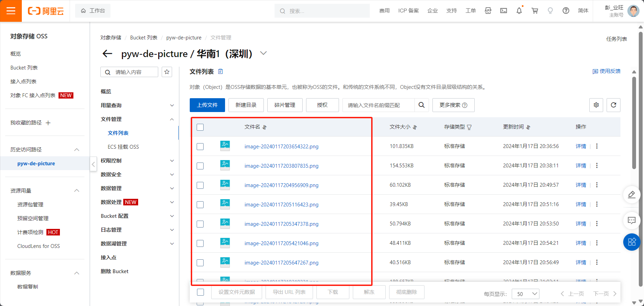Select 文件列表 in the sidebar
The width and height of the screenshot is (644, 306).
pyautogui.click(x=118, y=133)
